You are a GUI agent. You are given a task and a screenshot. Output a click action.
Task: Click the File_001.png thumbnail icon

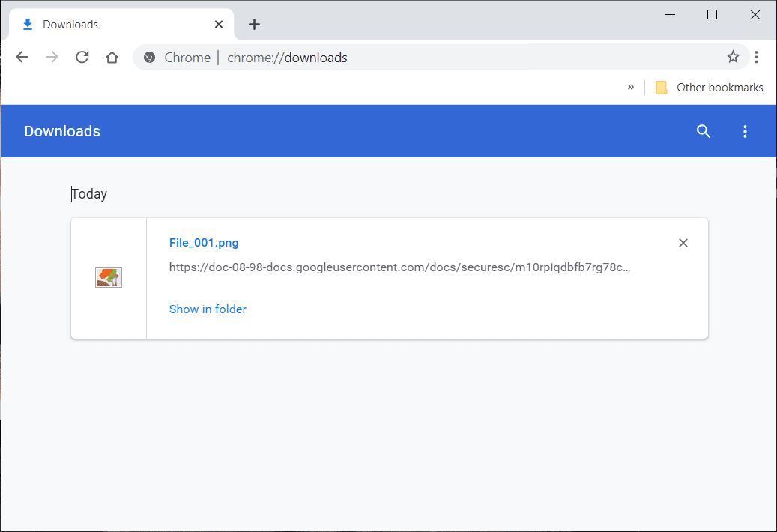click(109, 277)
